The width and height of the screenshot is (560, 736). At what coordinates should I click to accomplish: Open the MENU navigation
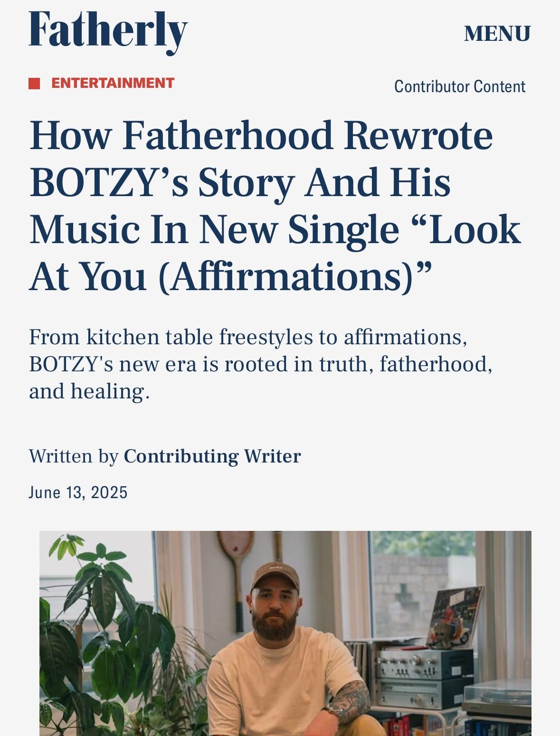(x=497, y=34)
